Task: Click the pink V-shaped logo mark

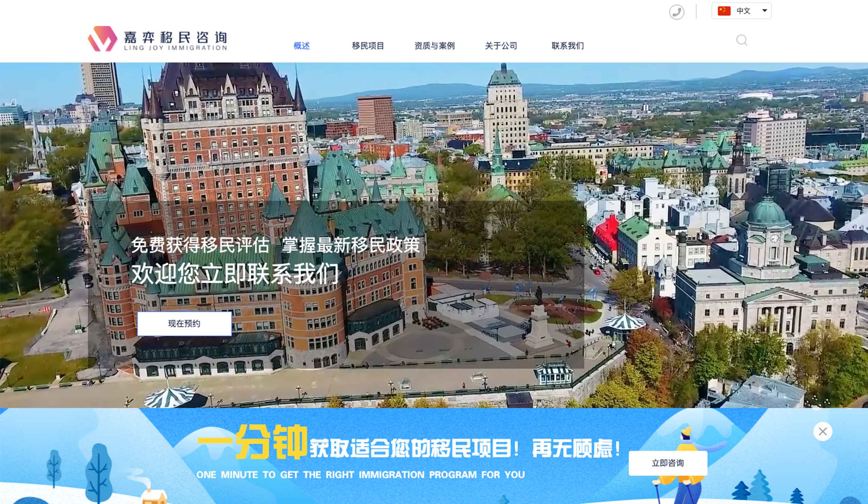Action: 102,38
